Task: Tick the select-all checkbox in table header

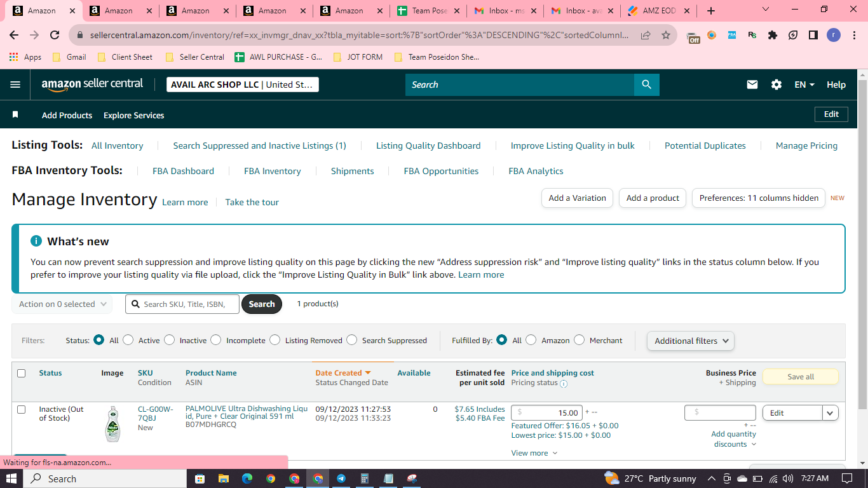Action: point(22,373)
